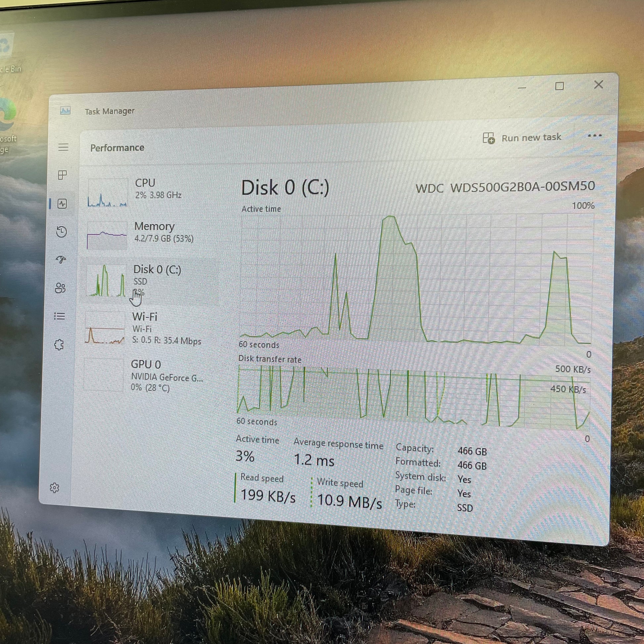Minimize the Task Manager window

click(x=522, y=88)
